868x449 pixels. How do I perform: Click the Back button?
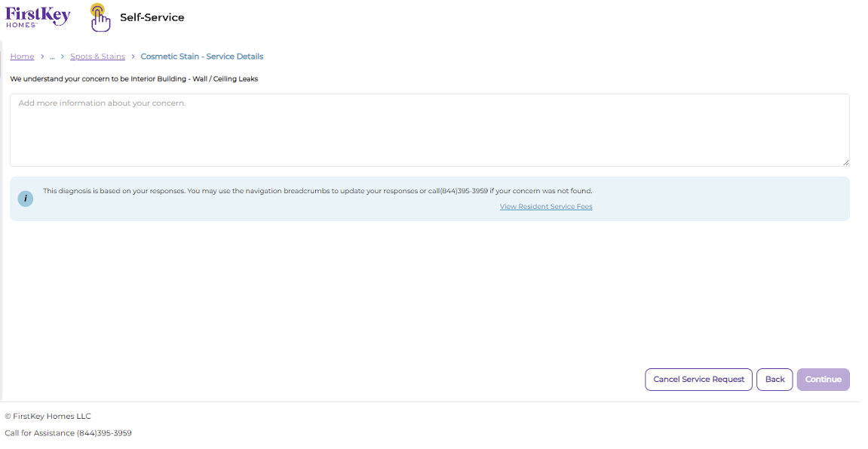pyautogui.click(x=774, y=380)
